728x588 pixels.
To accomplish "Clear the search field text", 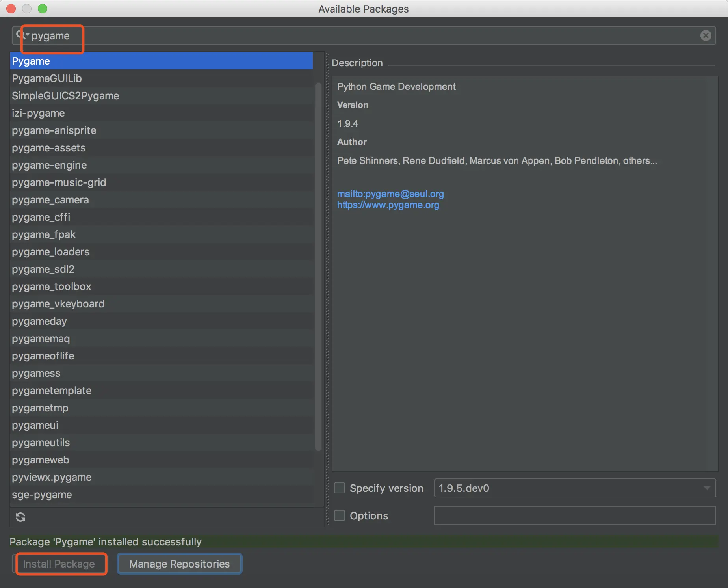I will tap(706, 35).
